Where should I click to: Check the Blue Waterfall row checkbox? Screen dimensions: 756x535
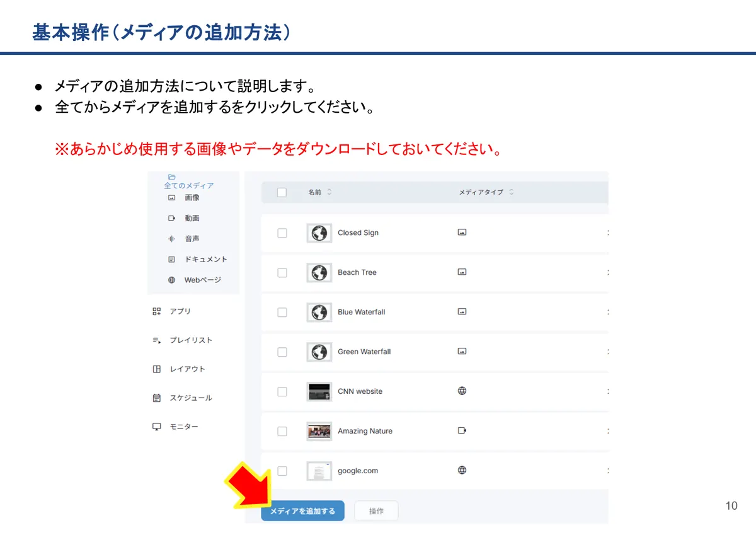(x=282, y=313)
